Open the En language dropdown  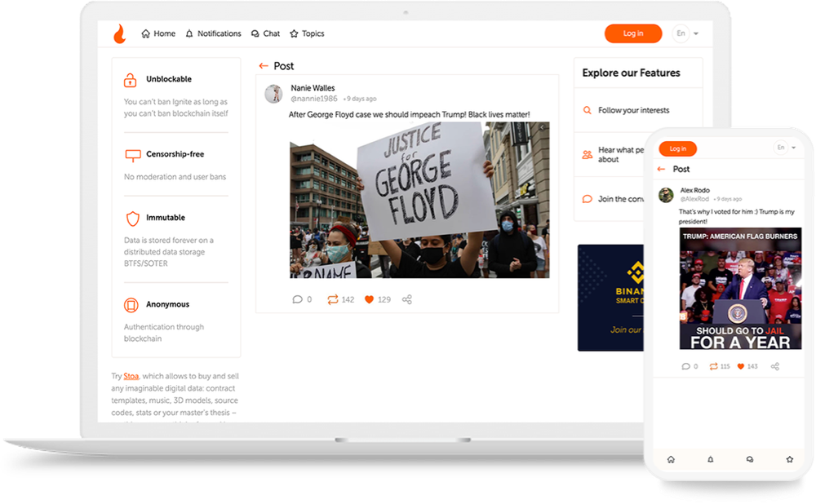point(685,33)
